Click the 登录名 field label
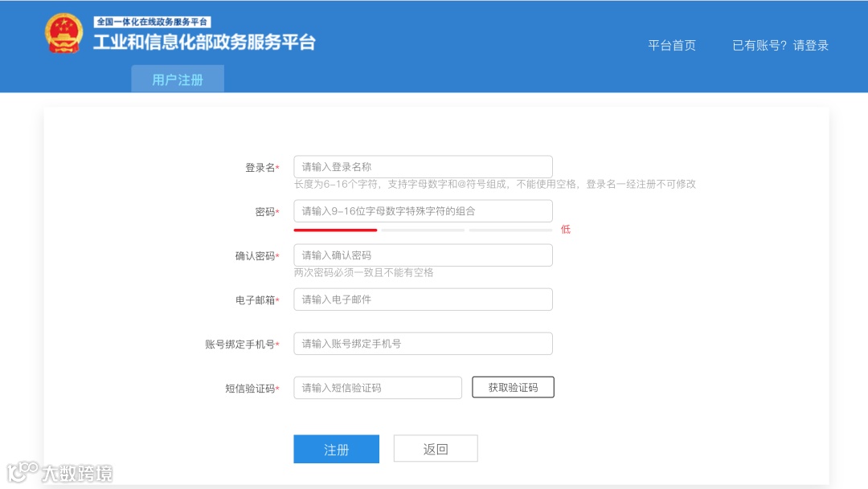The width and height of the screenshot is (868, 489). pos(262,167)
